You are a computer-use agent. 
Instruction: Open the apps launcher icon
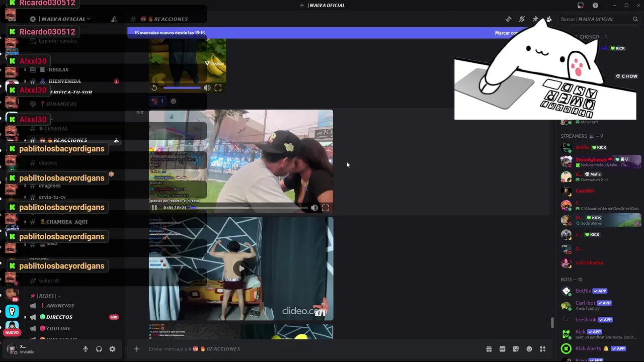coord(543,349)
